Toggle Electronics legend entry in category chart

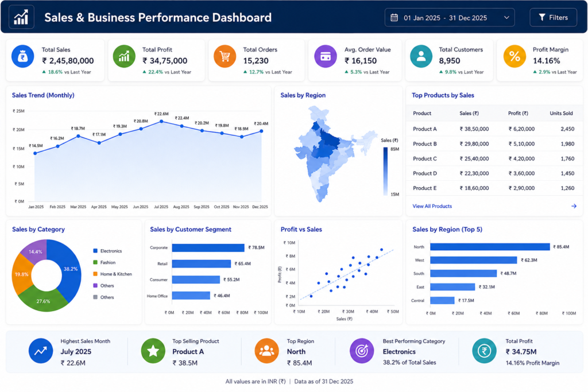(107, 251)
